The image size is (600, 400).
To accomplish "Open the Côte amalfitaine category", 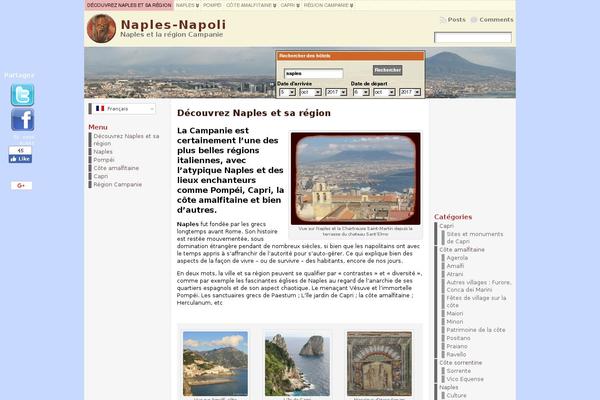I will point(461,250).
